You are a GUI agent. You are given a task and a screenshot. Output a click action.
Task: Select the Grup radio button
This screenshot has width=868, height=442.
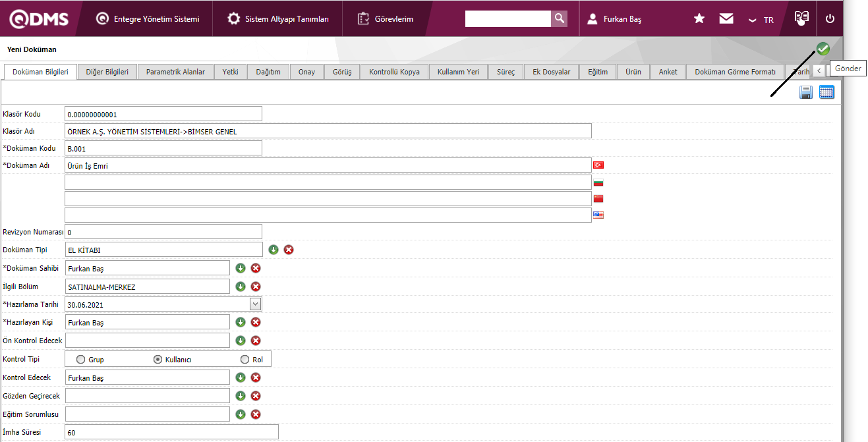click(x=81, y=360)
